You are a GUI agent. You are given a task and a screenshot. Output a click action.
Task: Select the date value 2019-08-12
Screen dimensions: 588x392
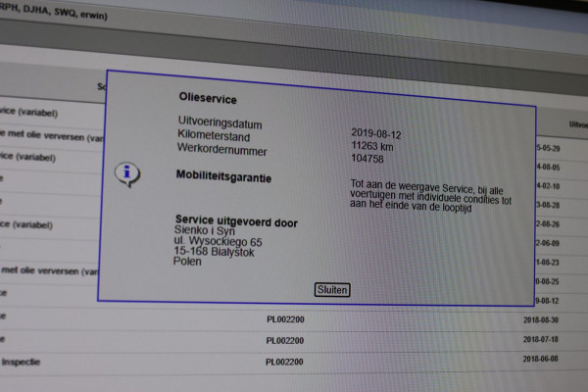pyautogui.click(x=376, y=134)
